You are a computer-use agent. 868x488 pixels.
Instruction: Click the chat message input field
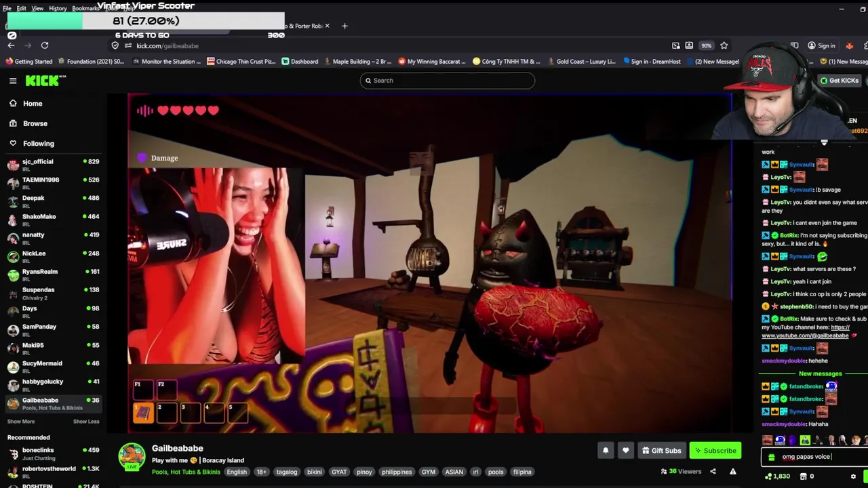(x=815, y=457)
